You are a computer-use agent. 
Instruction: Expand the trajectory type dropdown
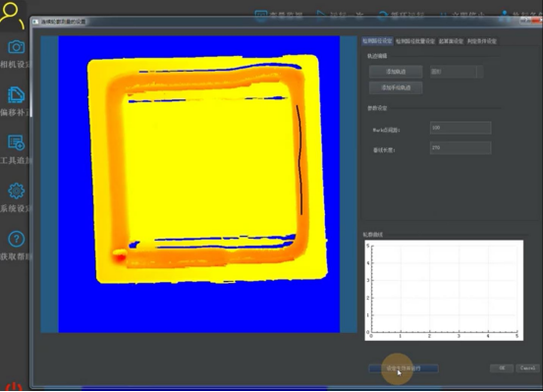point(456,72)
